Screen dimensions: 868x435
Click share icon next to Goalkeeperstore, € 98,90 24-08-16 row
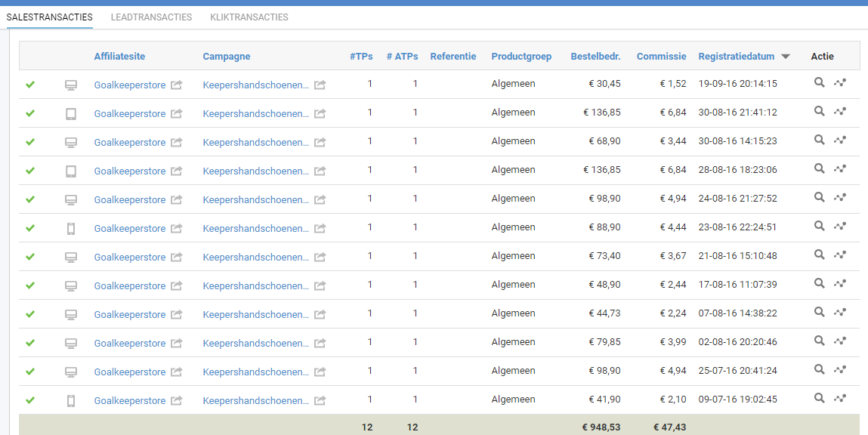pyautogui.click(x=176, y=200)
